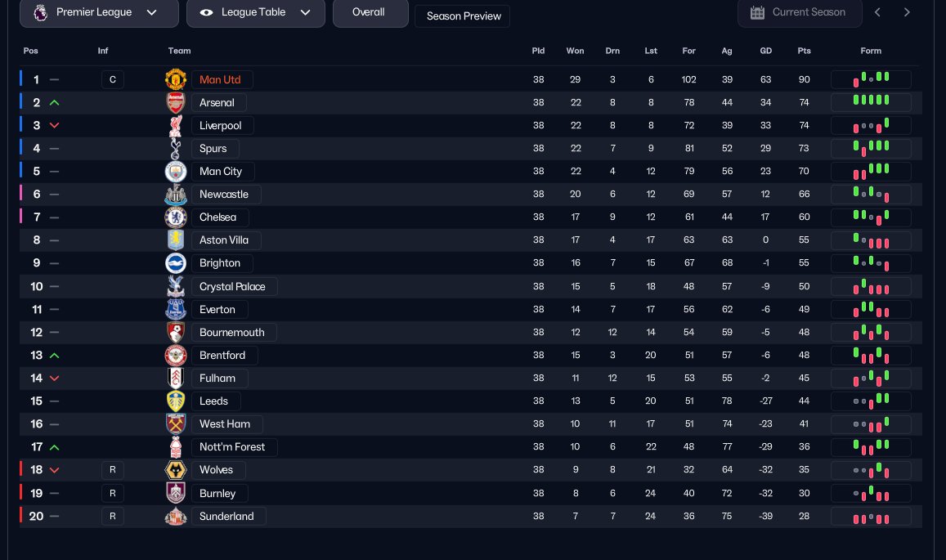Click the calendar icon beside Current Season
The height and width of the screenshot is (560, 946).
coord(757,13)
